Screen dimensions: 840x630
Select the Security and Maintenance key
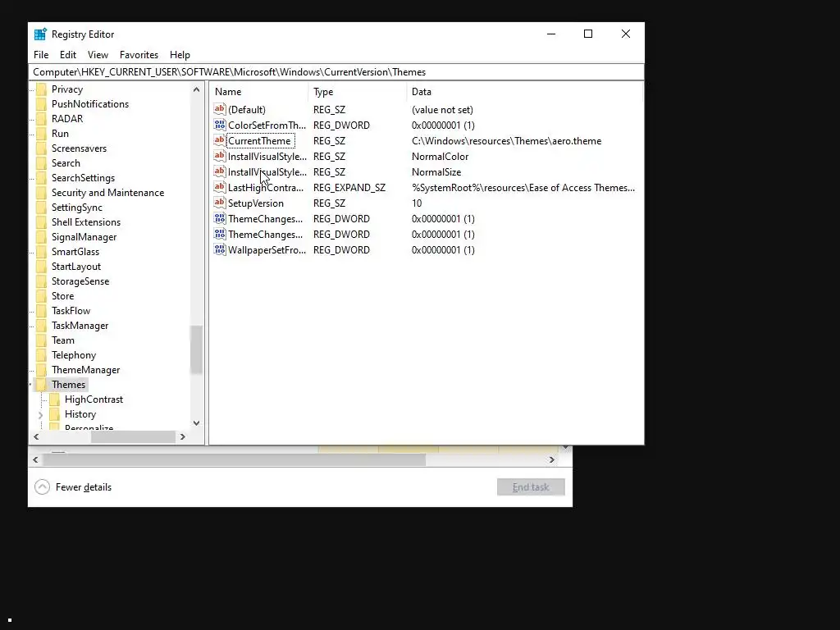tap(107, 193)
